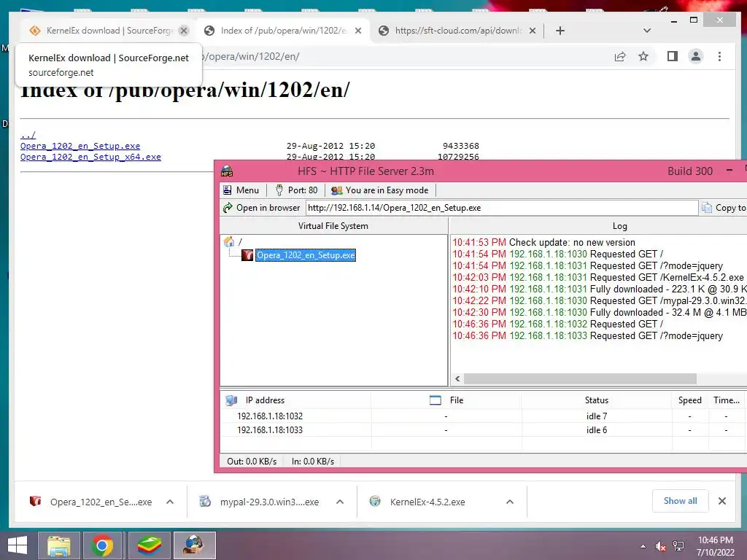
Task: Close the sft-cloud.com tab
Action: [x=533, y=31]
